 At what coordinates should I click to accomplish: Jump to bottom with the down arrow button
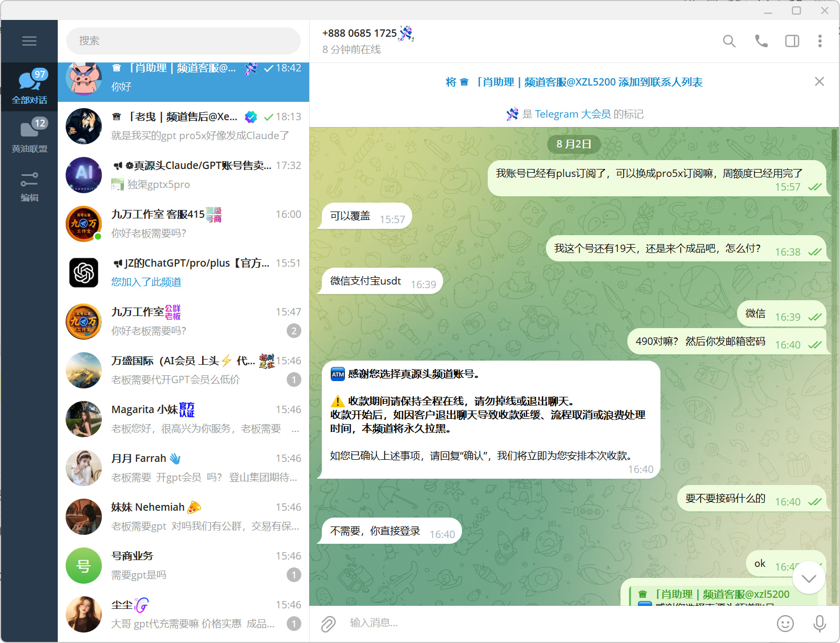click(x=808, y=578)
